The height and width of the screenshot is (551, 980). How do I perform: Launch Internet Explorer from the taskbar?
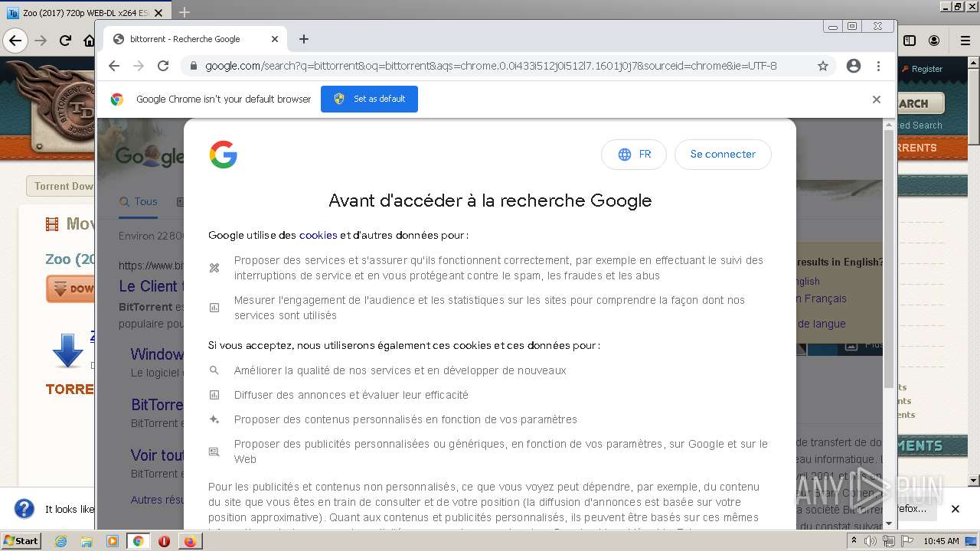(x=60, y=541)
